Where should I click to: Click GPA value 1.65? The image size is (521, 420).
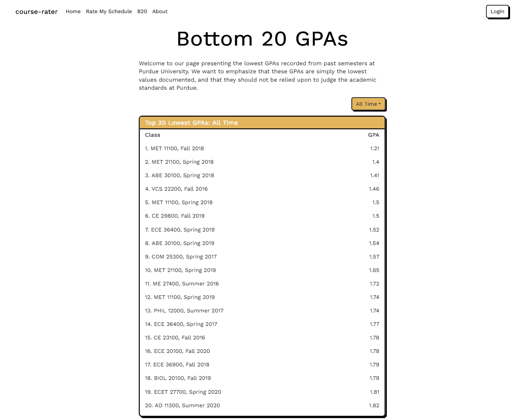point(374,270)
